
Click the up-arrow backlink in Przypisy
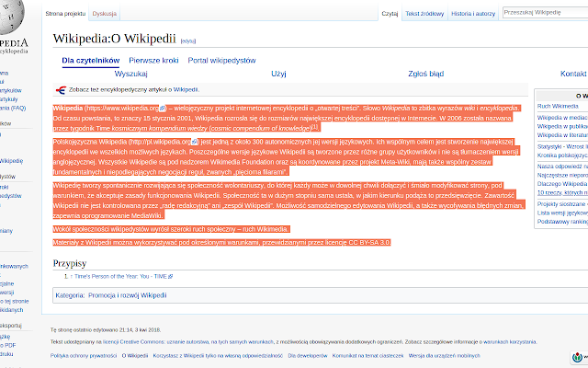tap(72, 276)
